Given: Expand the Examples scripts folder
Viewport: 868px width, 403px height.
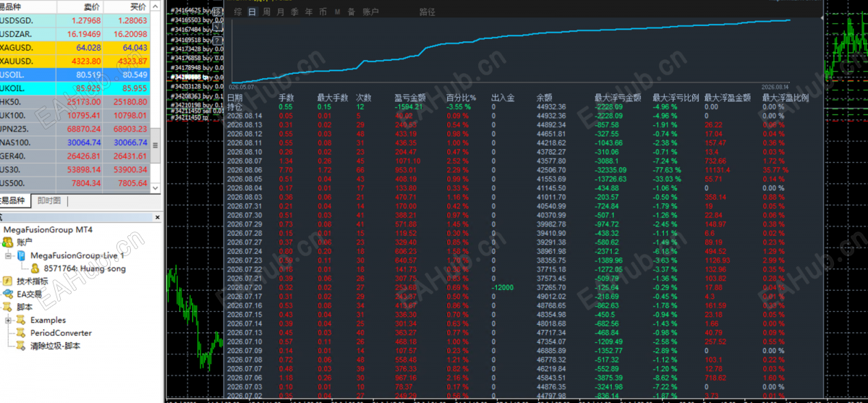Looking at the screenshot, I should point(8,320).
